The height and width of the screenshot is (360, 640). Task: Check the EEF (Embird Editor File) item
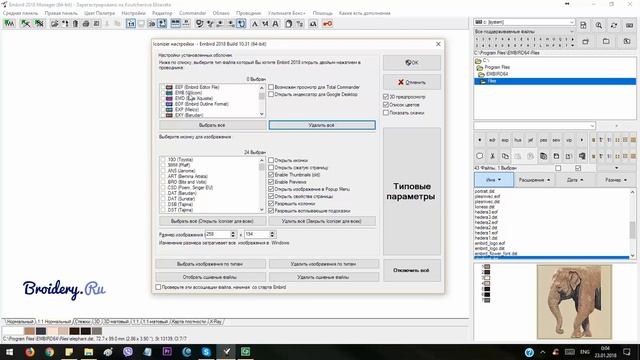163,87
